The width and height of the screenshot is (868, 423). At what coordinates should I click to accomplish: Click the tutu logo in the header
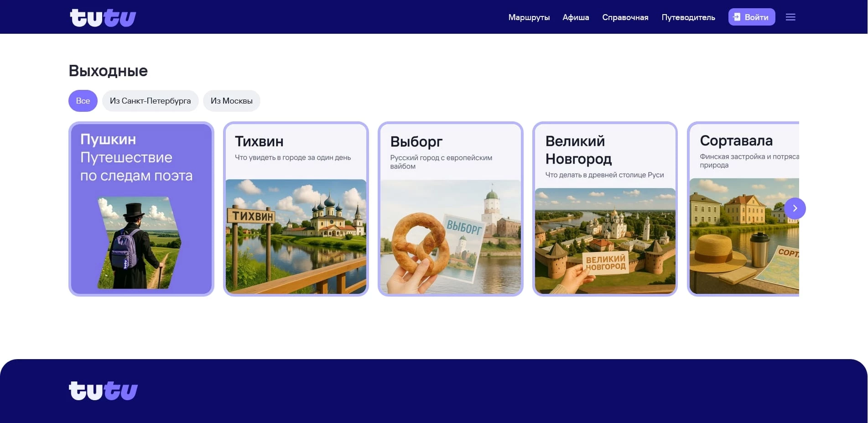tap(103, 17)
